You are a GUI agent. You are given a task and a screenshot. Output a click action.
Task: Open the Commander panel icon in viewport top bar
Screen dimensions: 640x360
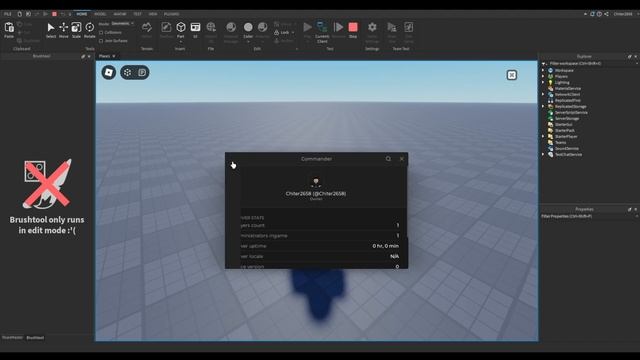pos(128,73)
